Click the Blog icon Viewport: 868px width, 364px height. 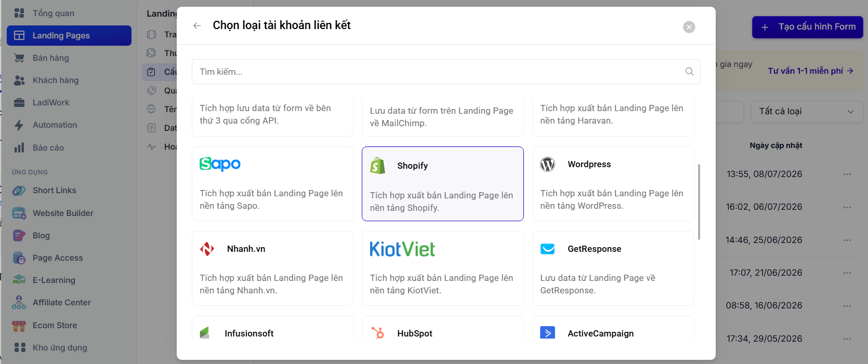(x=19, y=235)
